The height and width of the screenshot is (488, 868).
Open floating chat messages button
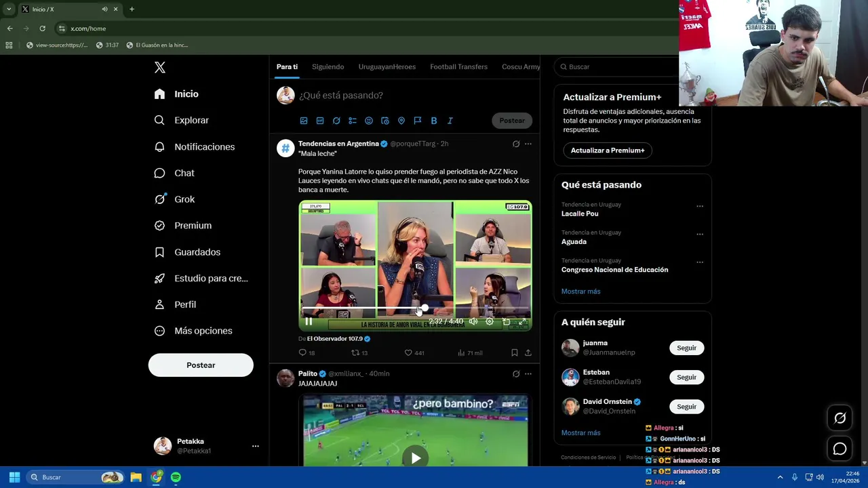pyautogui.click(x=840, y=449)
